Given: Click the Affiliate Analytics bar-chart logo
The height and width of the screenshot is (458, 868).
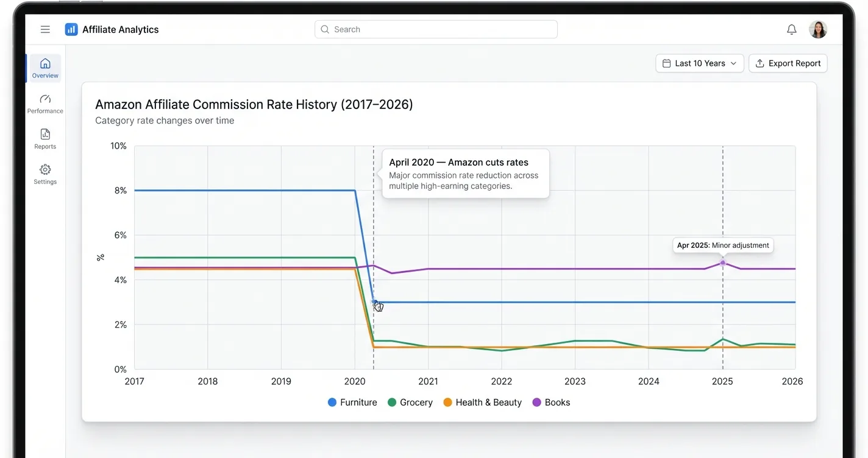Looking at the screenshot, I should click(x=71, y=29).
